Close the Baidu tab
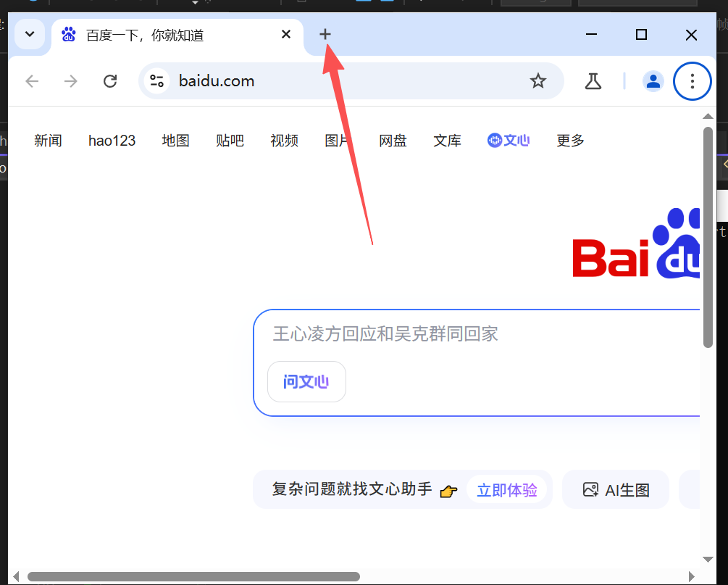Image resolution: width=728 pixels, height=585 pixels. (x=286, y=34)
